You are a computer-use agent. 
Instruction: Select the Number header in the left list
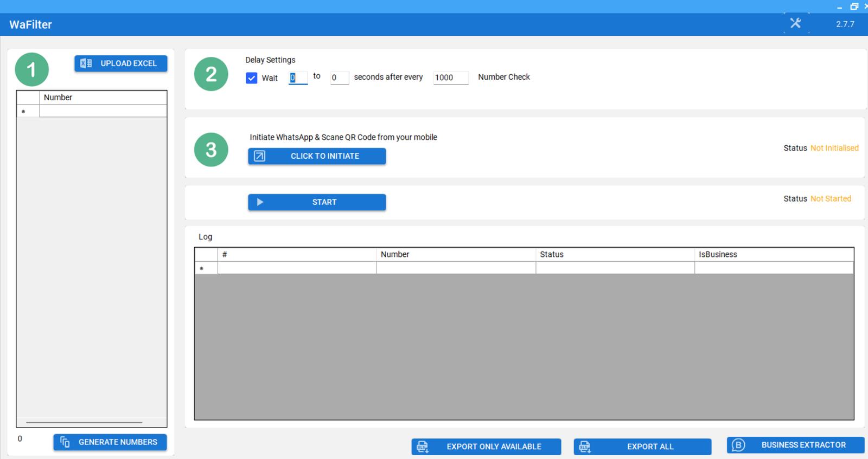click(103, 98)
